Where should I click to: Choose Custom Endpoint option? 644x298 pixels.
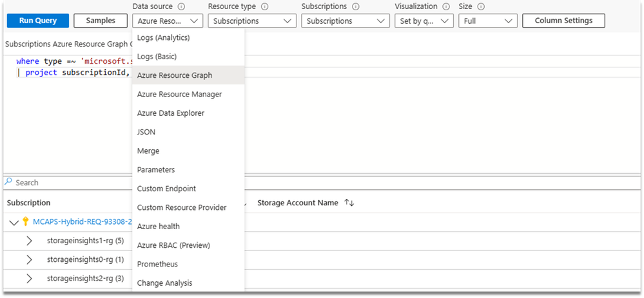(x=188, y=189)
